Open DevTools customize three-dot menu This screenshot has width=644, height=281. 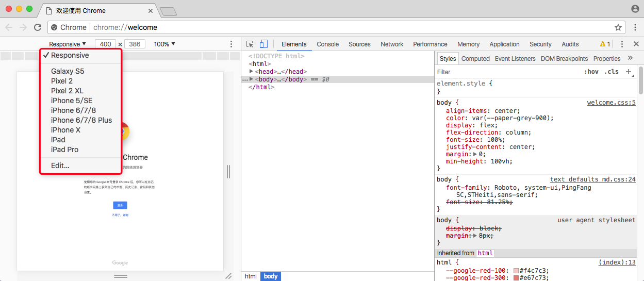click(622, 44)
